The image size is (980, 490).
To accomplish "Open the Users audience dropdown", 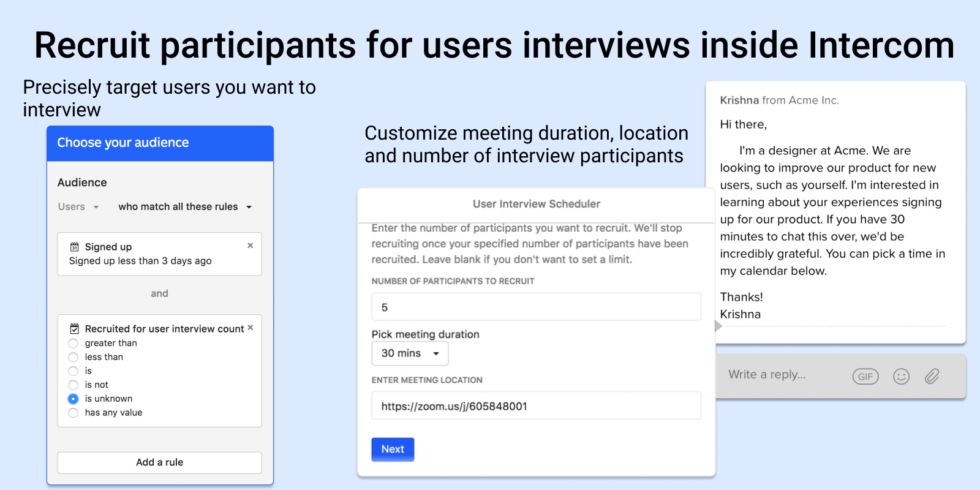I will coord(78,207).
